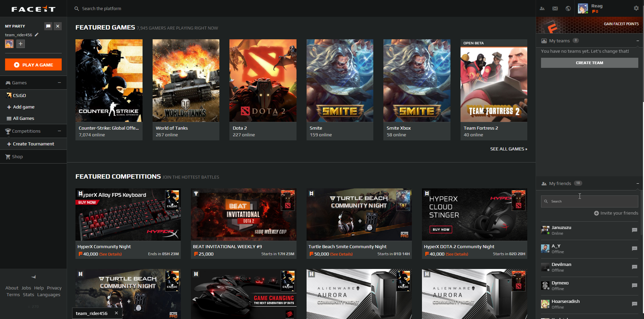Open HyperX Community Night competition
The width and height of the screenshot is (644, 319).
pyautogui.click(x=128, y=224)
